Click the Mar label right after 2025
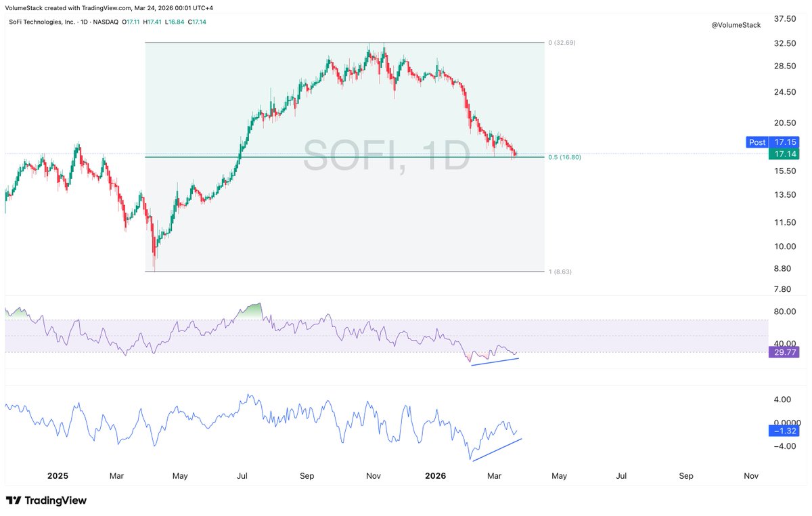 (118, 476)
